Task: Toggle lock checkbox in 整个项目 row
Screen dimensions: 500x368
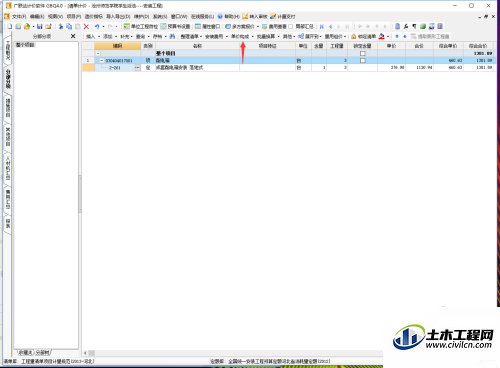Action: [x=363, y=53]
